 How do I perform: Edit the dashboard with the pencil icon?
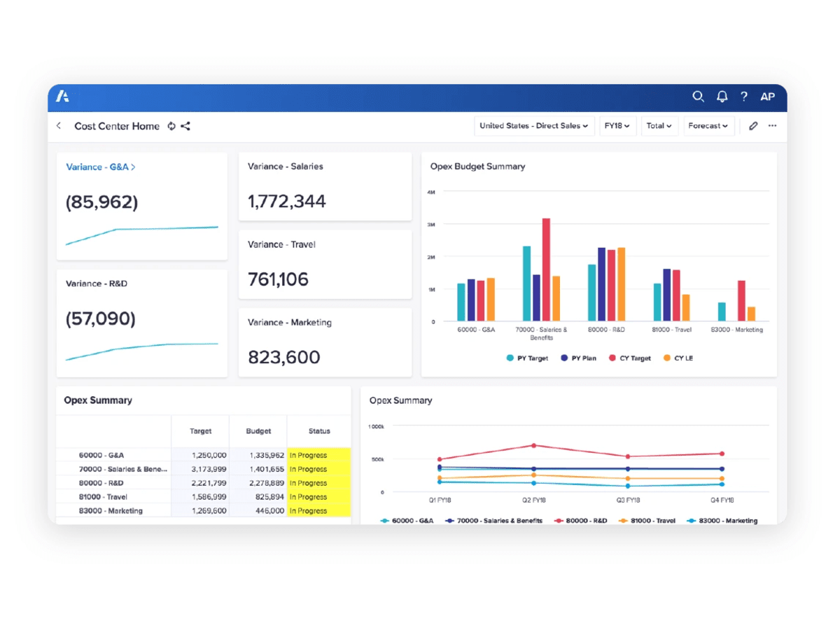(x=753, y=126)
